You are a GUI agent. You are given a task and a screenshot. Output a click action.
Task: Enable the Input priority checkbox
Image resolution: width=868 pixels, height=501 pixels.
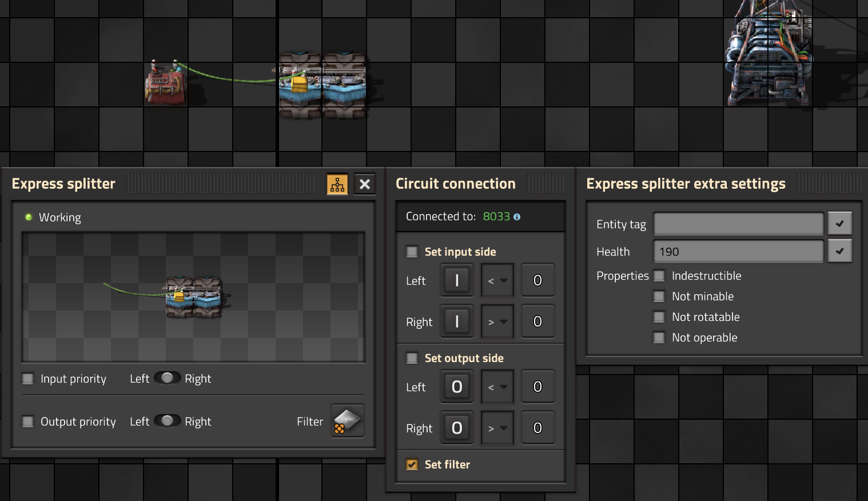[27, 379]
